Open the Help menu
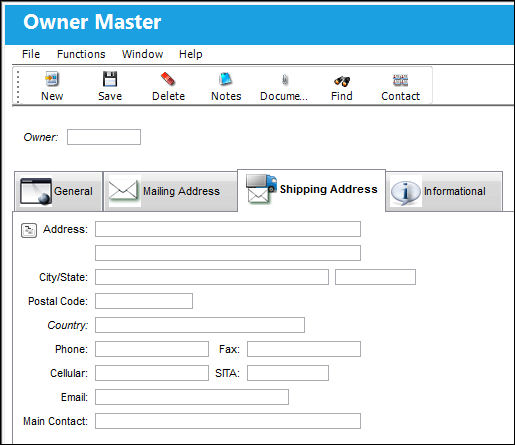The image size is (515, 445). [x=190, y=54]
